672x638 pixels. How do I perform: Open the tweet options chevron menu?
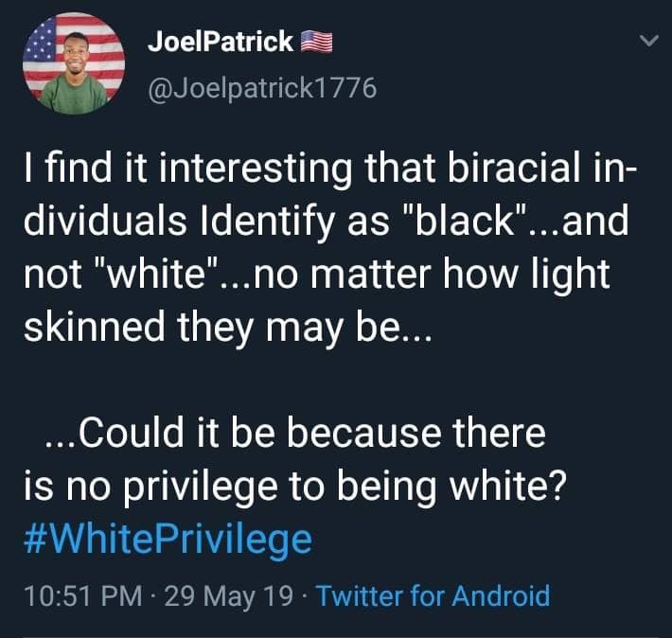[649, 41]
